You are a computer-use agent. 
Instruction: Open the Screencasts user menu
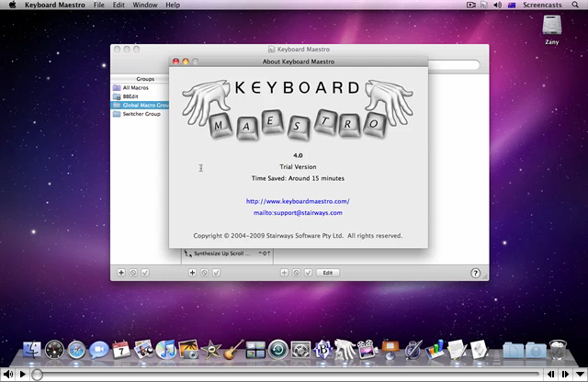[x=542, y=5]
